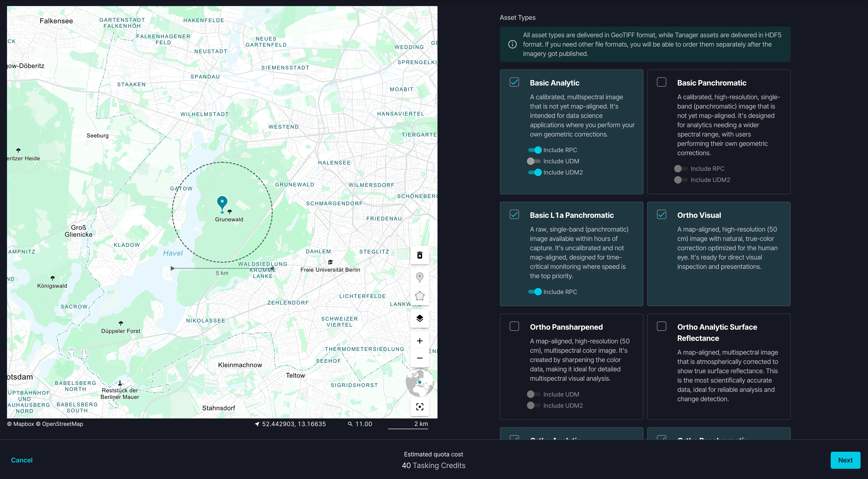Open the globe overview minimap

[420, 383]
